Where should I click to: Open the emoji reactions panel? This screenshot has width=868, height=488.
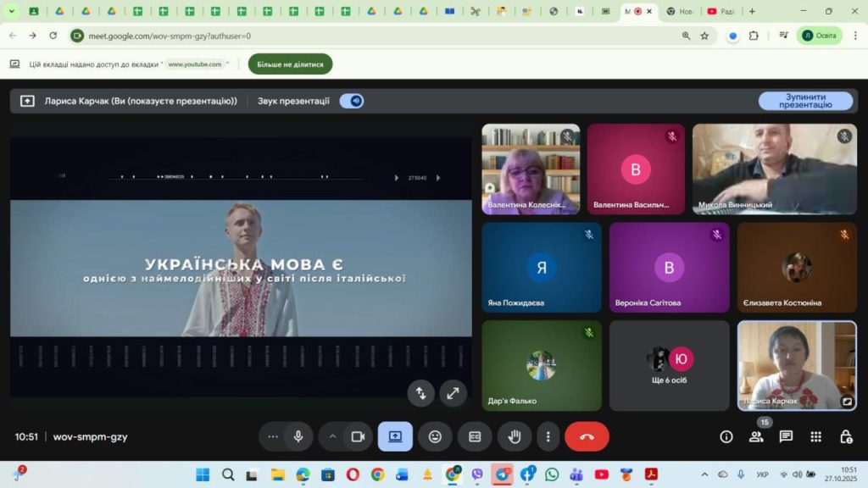(435, 436)
